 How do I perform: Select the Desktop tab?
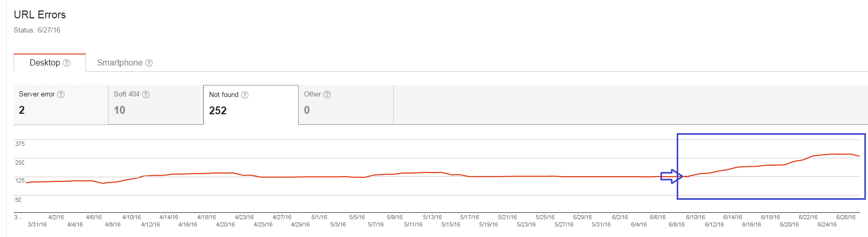pos(50,62)
